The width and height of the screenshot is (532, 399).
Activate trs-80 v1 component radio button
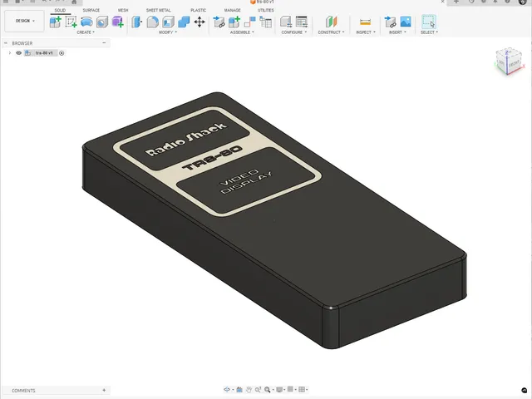tap(62, 53)
